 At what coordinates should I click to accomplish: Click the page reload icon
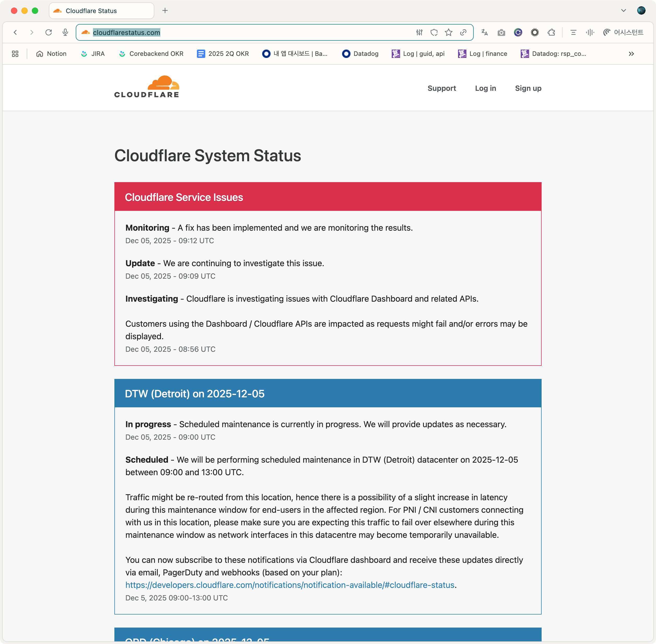coord(48,32)
